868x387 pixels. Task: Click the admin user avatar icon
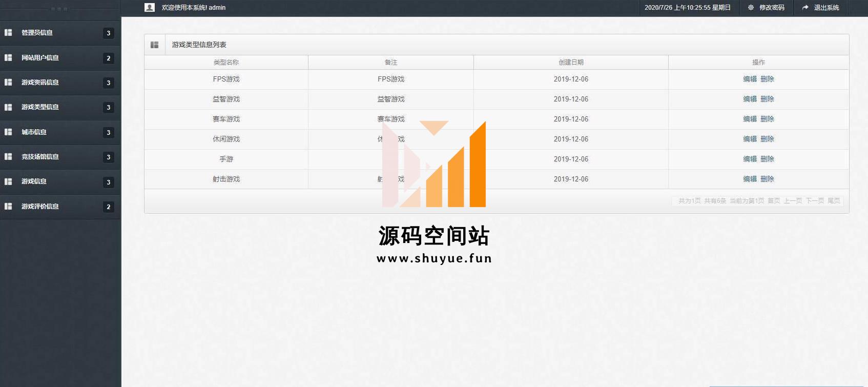pos(150,8)
